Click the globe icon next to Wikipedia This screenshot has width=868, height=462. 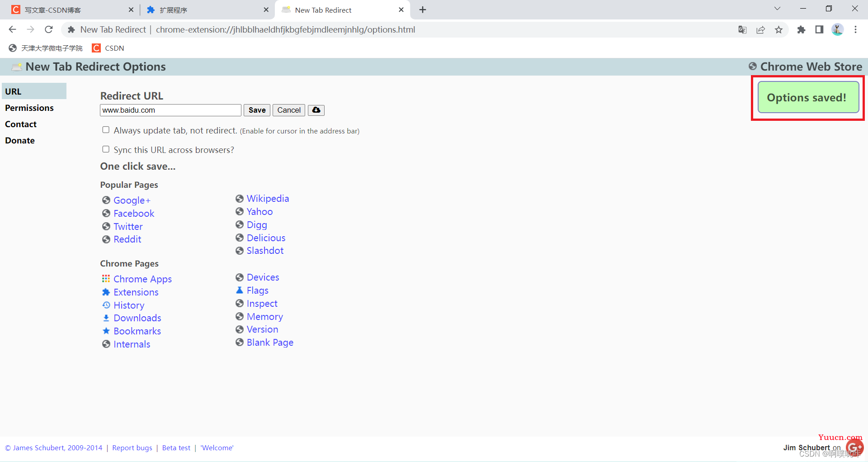(240, 198)
